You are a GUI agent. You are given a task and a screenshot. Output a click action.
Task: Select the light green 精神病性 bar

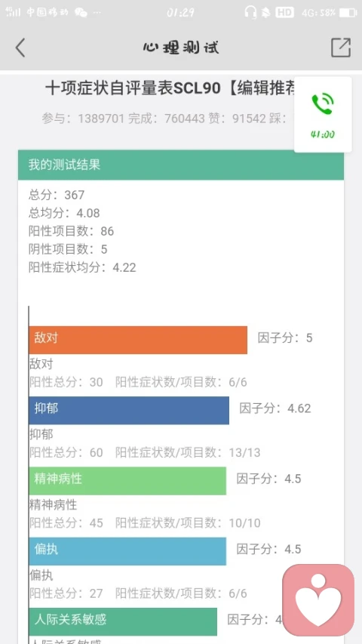pyautogui.click(x=127, y=480)
